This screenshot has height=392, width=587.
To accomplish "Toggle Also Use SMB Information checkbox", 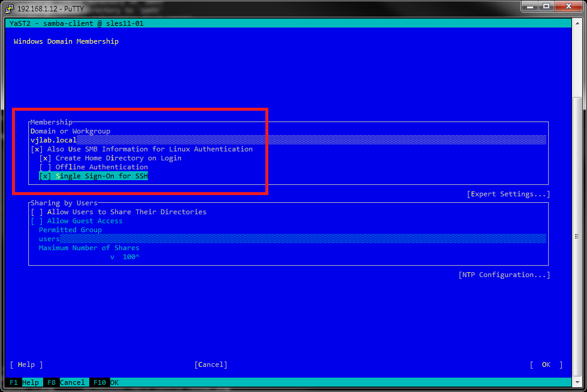I will click(37, 149).
